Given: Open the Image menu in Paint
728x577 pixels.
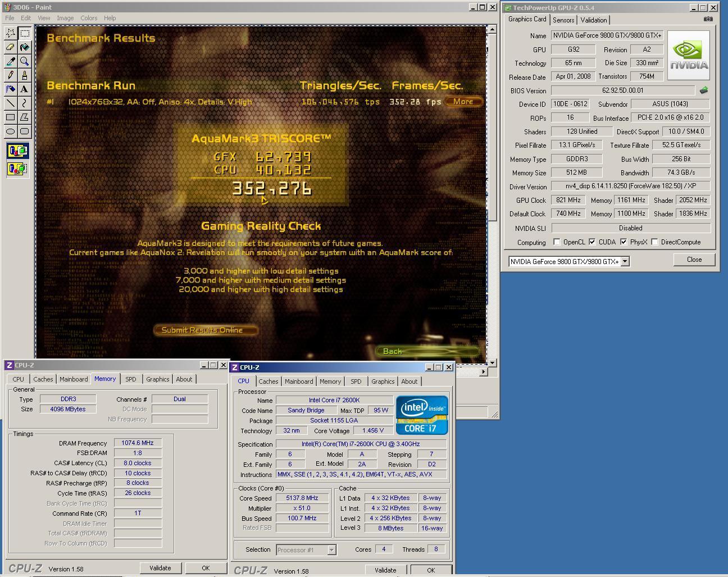Looking at the screenshot, I should (65, 18).
